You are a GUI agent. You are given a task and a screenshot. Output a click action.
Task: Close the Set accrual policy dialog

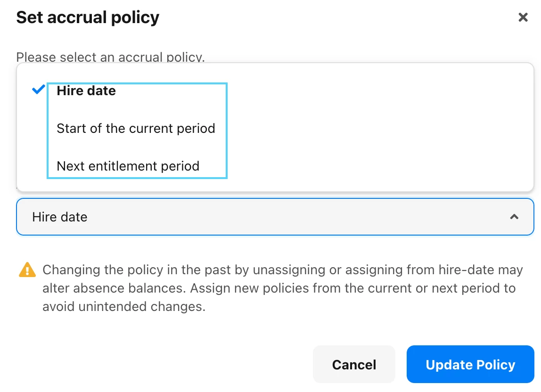523,17
